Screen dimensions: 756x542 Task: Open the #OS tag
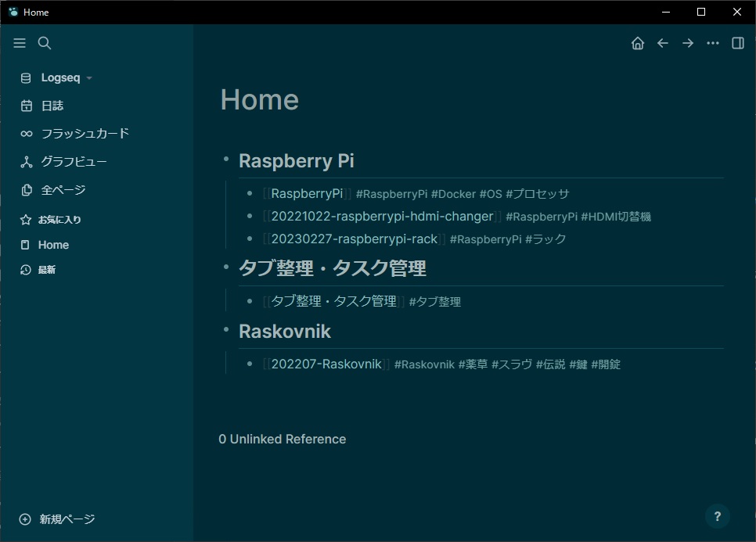pos(491,194)
